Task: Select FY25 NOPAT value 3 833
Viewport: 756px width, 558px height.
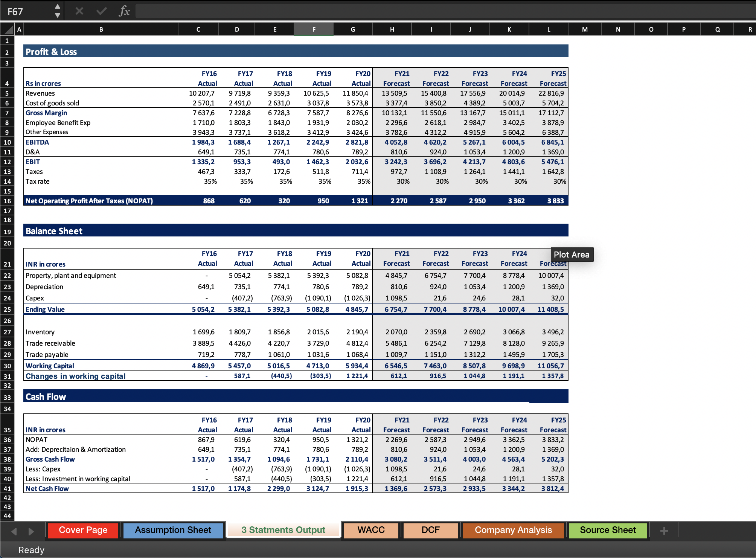Action: (x=556, y=201)
